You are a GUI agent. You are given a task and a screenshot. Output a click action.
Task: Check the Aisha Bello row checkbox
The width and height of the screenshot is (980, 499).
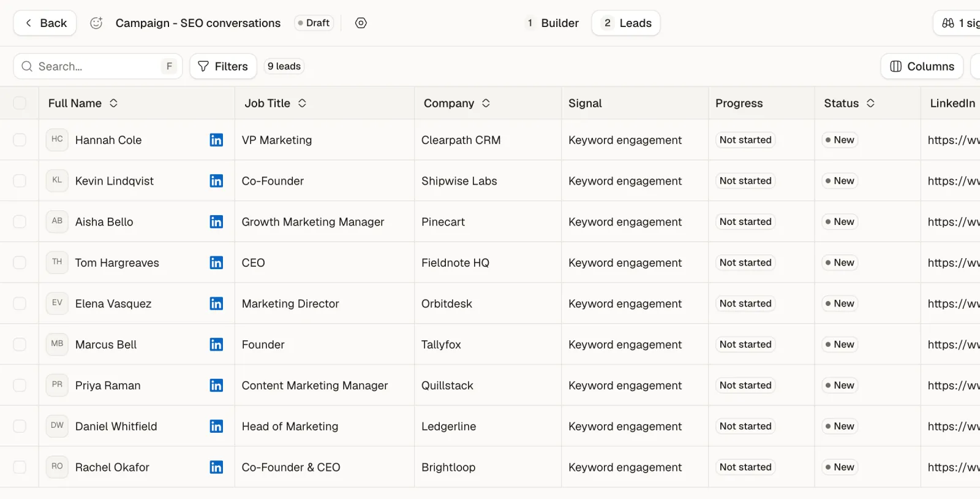pyautogui.click(x=20, y=222)
